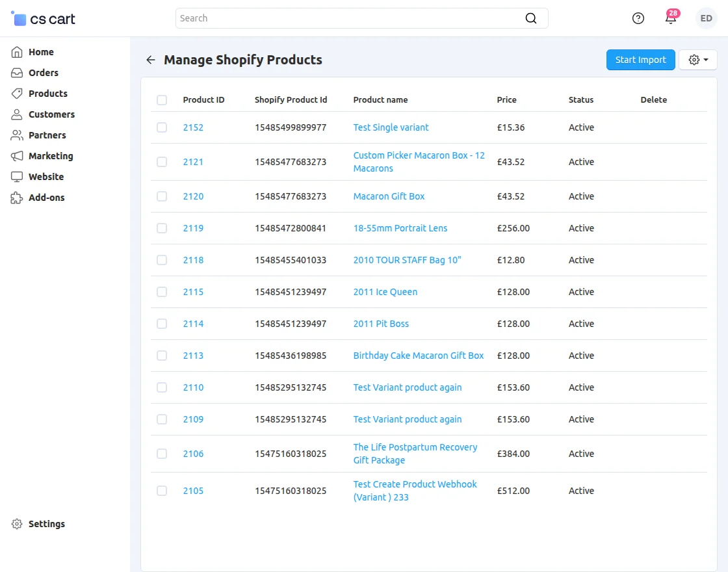Open Settings in the sidebar
This screenshot has width=728, height=572.
[46, 524]
